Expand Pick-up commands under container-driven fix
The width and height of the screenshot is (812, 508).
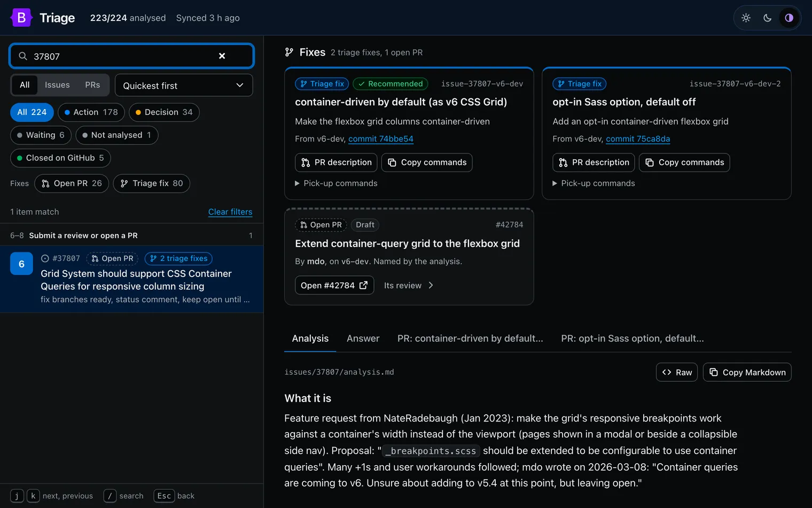336,183
